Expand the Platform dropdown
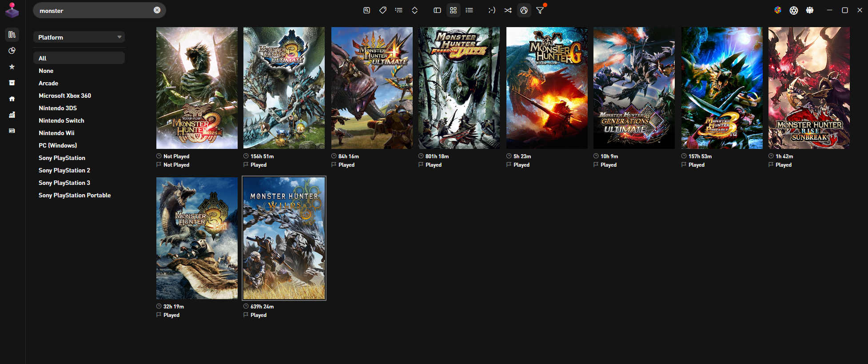This screenshot has width=868, height=364. point(79,37)
